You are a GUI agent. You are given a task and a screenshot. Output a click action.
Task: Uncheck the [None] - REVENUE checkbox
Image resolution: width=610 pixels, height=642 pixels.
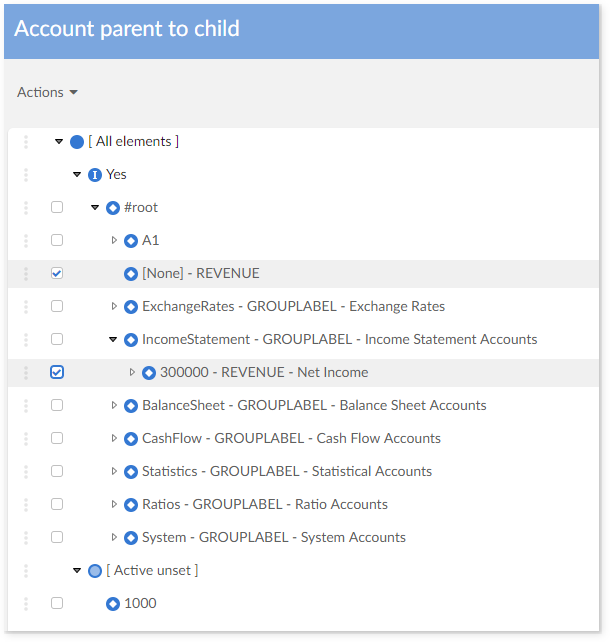click(57, 273)
